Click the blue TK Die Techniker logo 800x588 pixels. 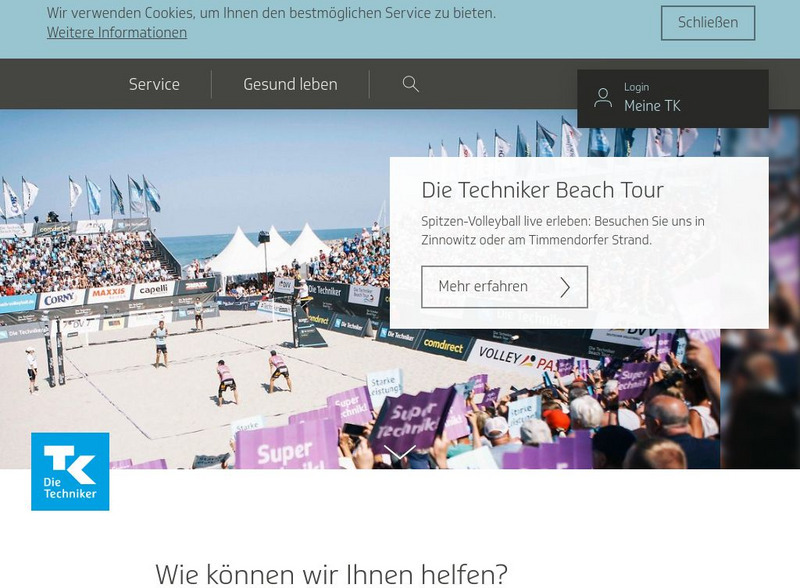[70, 471]
